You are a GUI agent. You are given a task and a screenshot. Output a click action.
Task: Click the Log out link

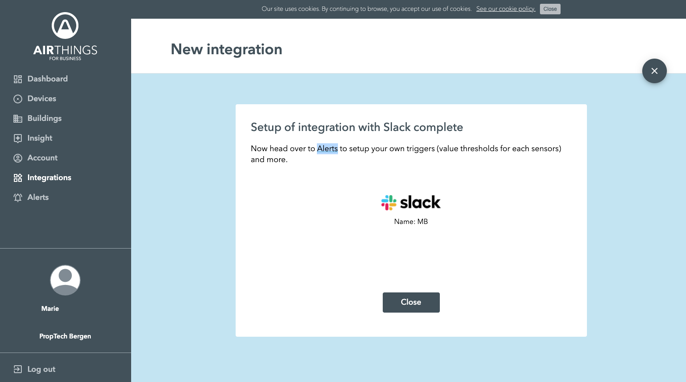41,369
